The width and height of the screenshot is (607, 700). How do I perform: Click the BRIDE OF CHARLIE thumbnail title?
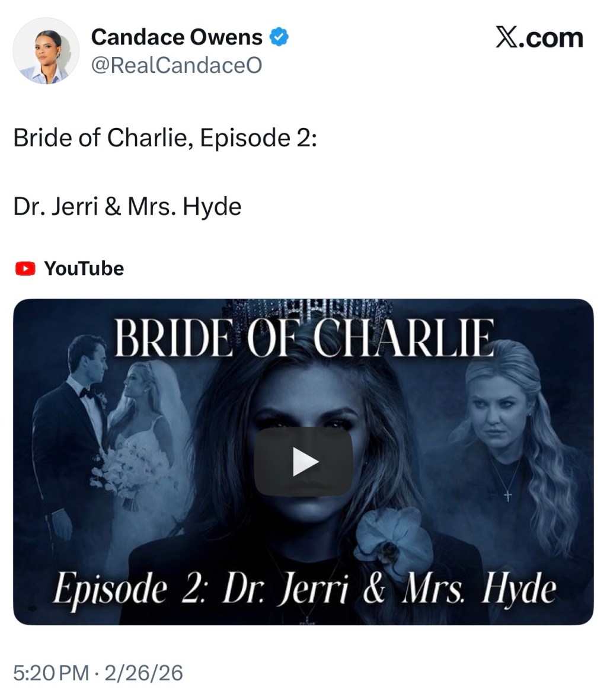pos(305,337)
